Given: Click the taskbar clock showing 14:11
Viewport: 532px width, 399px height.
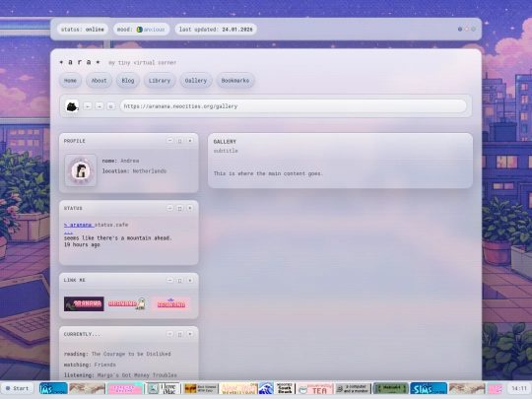Looking at the screenshot, I should [519, 388].
